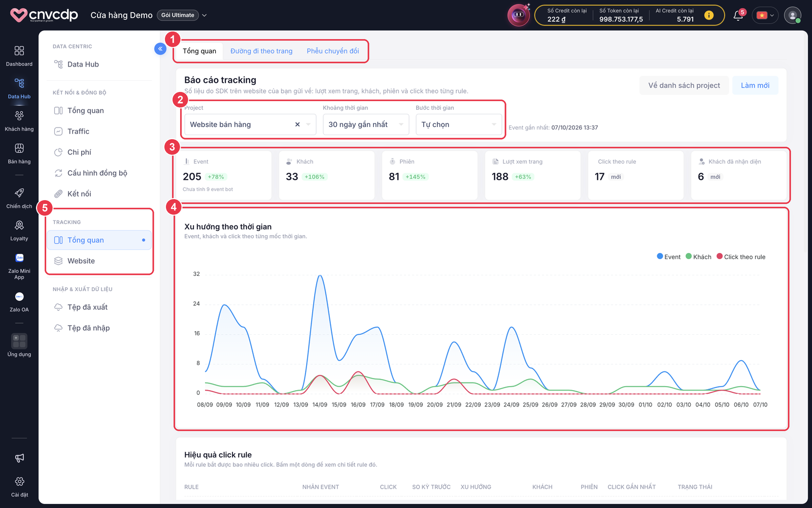Switch to Đường đi theo trang tab
This screenshot has width=812, height=508.
point(261,51)
